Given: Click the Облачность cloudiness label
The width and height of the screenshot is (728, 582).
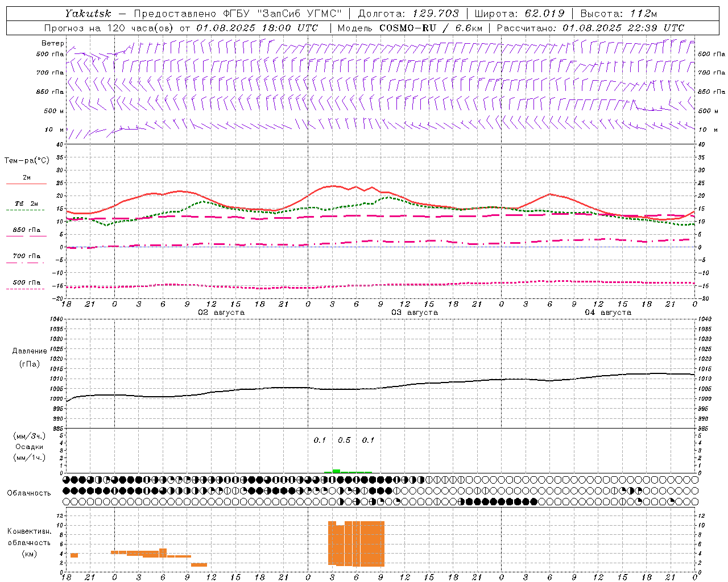Looking at the screenshot, I should pyautogui.click(x=29, y=493).
